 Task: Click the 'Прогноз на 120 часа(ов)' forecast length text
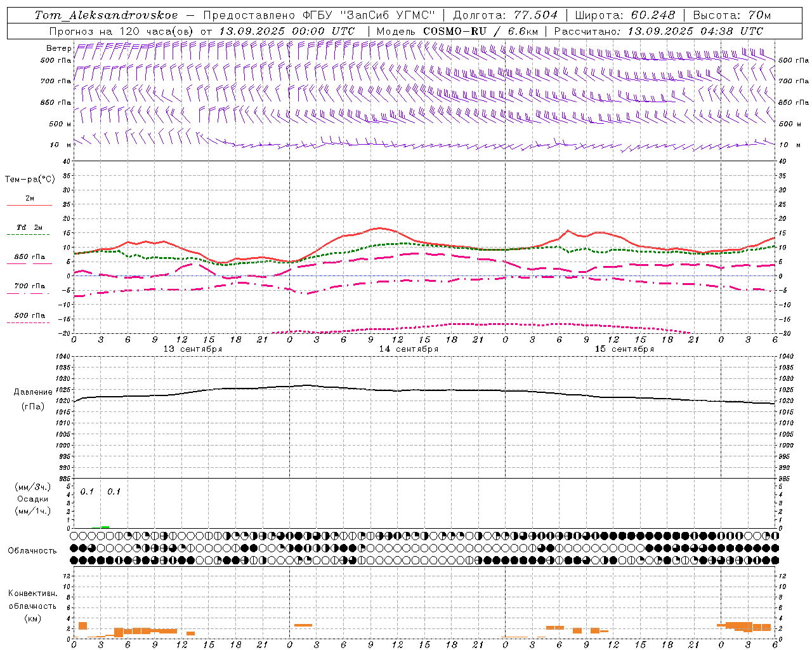click(122, 31)
